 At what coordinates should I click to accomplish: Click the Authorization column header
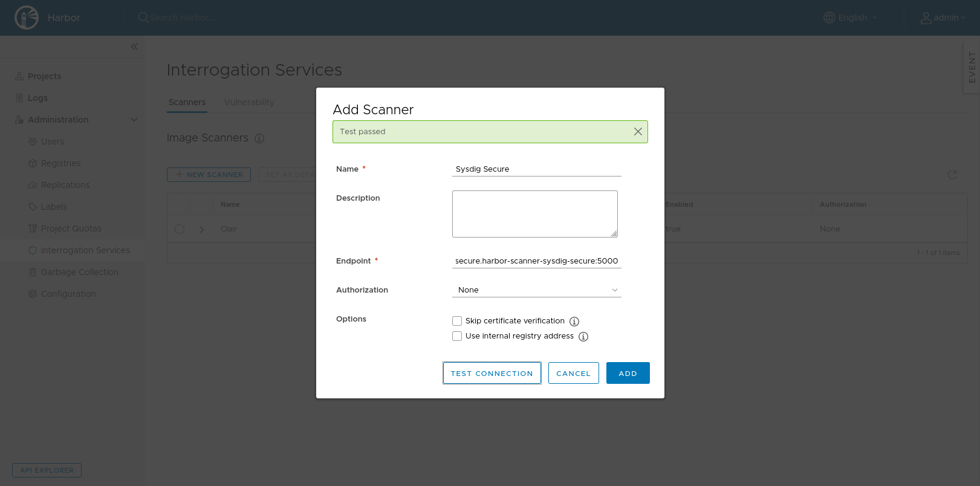843,204
